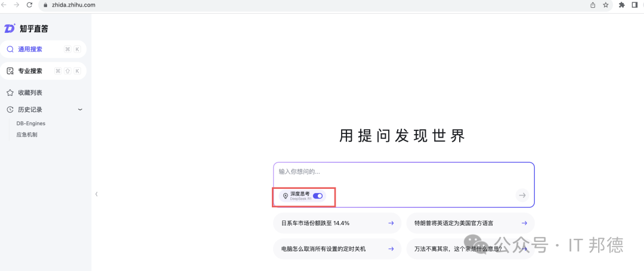Click the browser back arrow
This screenshot has height=271, width=644.
(4, 5)
